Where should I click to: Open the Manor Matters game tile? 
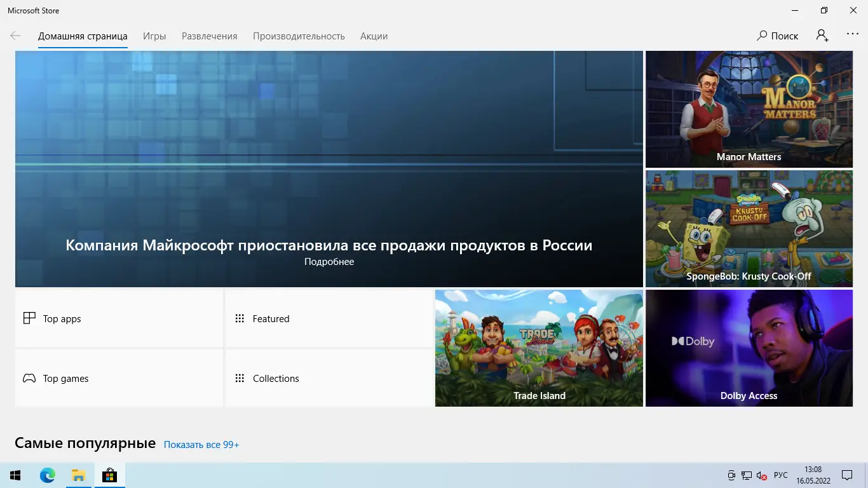point(749,108)
